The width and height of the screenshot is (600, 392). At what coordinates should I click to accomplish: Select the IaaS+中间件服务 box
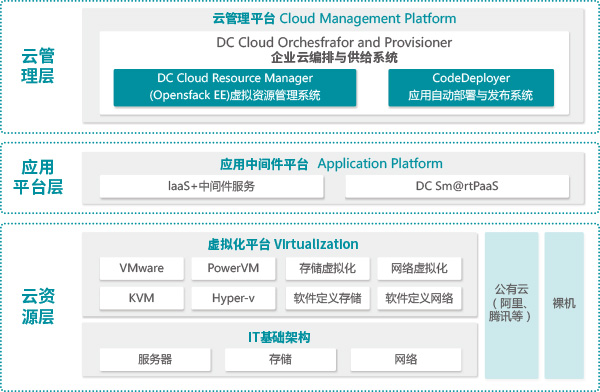(212, 186)
